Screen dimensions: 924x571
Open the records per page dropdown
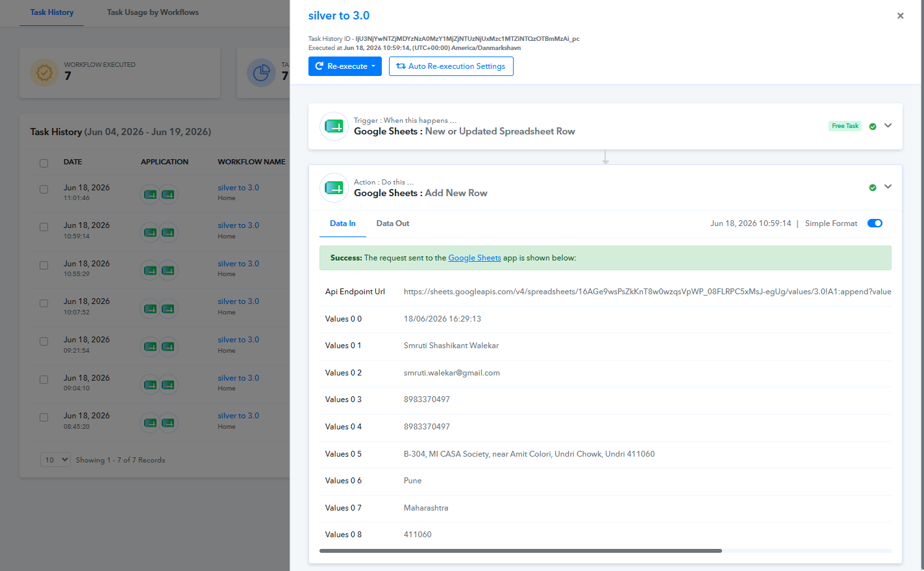click(56, 460)
